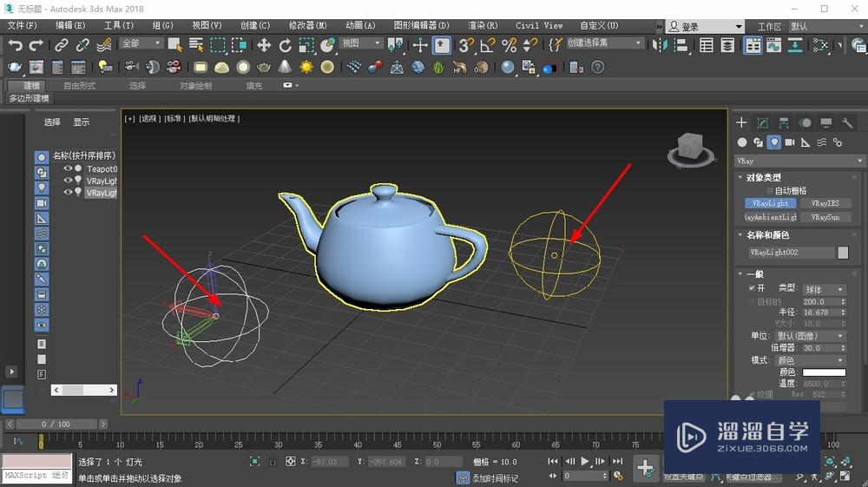Click the yellow sun light icon
The height and width of the screenshot is (487, 868).
pos(306,68)
